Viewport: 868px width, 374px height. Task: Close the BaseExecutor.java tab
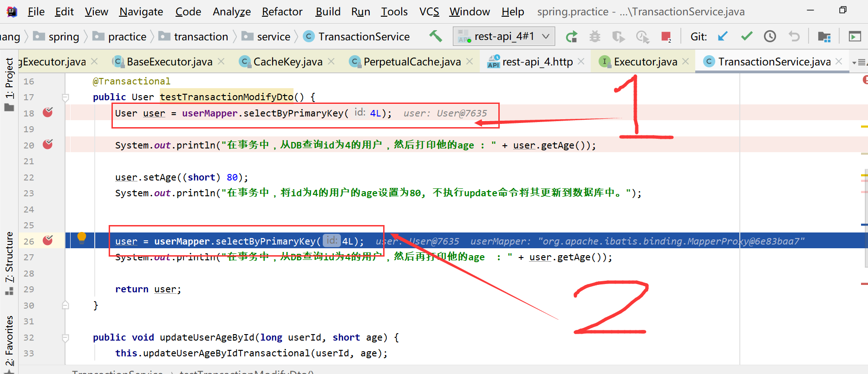[x=221, y=61]
